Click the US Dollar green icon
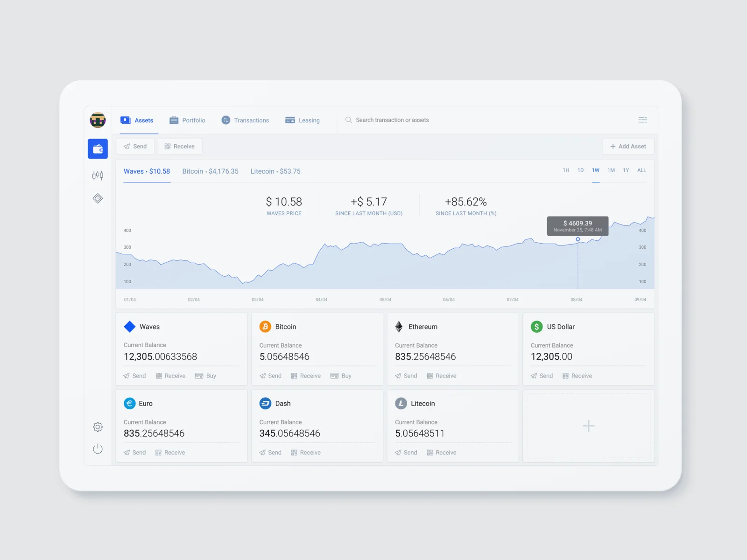This screenshot has height=560, width=747. (537, 327)
